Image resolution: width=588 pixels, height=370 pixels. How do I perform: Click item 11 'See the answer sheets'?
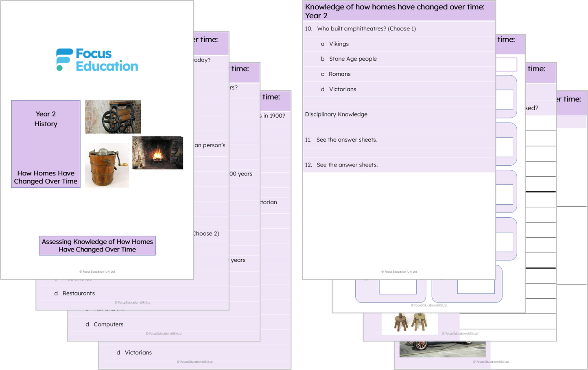pos(347,140)
